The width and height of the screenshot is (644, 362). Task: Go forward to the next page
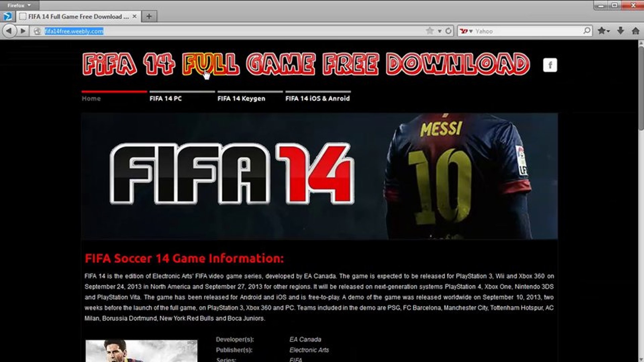click(23, 31)
